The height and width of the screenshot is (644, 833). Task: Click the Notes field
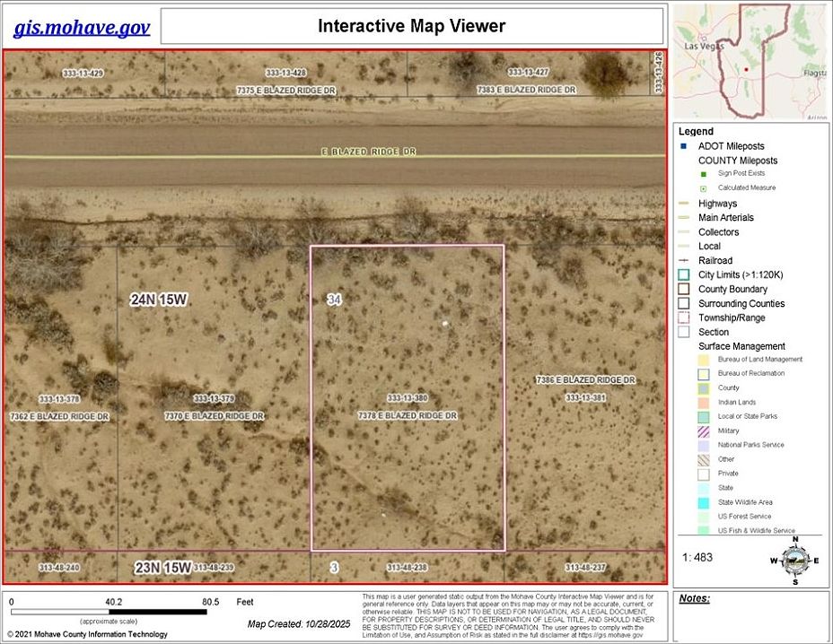click(752, 619)
